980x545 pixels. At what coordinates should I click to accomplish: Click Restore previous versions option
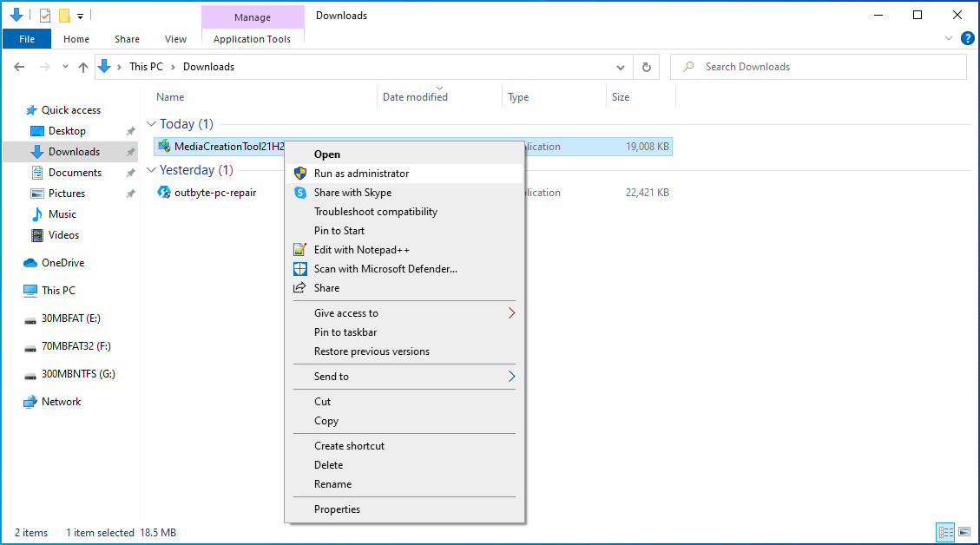pyautogui.click(x=373, y=351)
